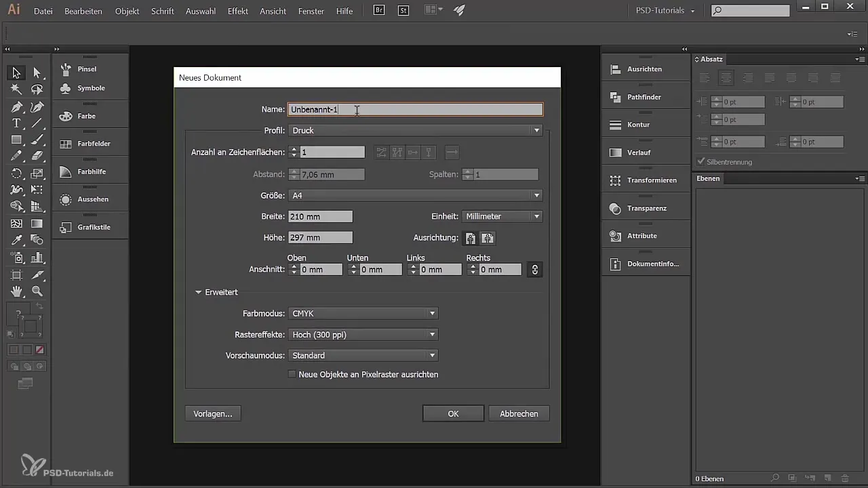Viewport: 868px width, 488px height.
Task: Choose portrait orientation under Ausrichtung
Action: pos(471,238)
